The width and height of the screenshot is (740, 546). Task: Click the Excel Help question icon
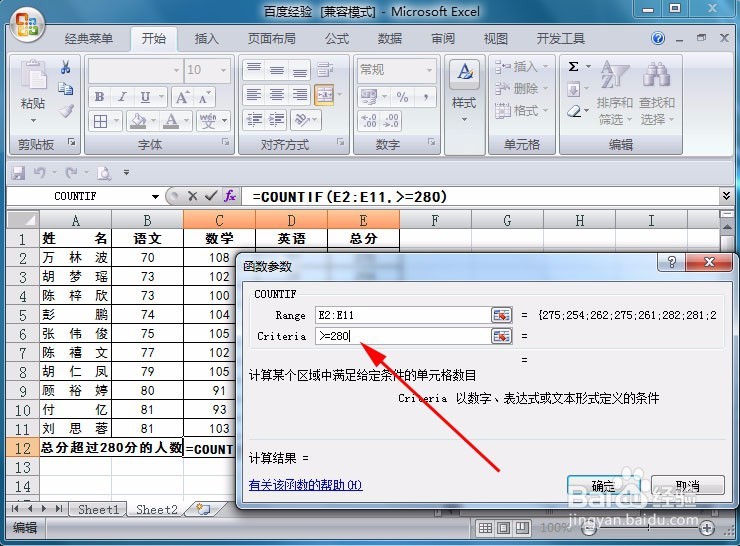tap(658, 38)
